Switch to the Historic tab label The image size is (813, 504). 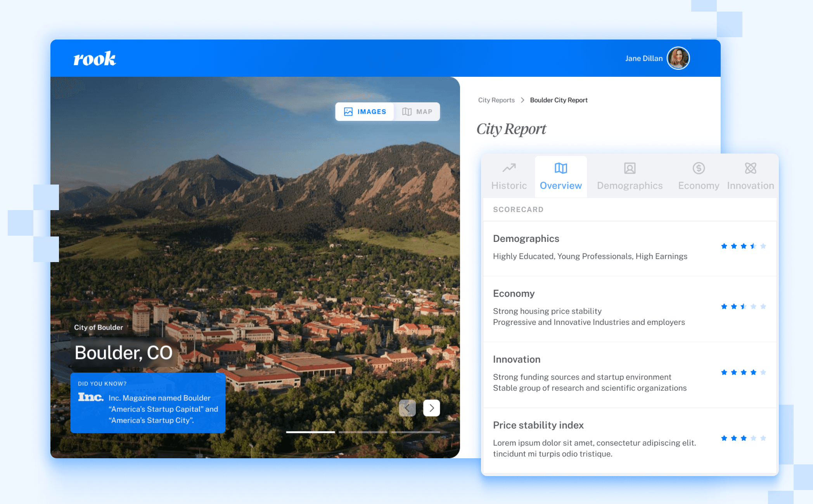coord(509,186)
